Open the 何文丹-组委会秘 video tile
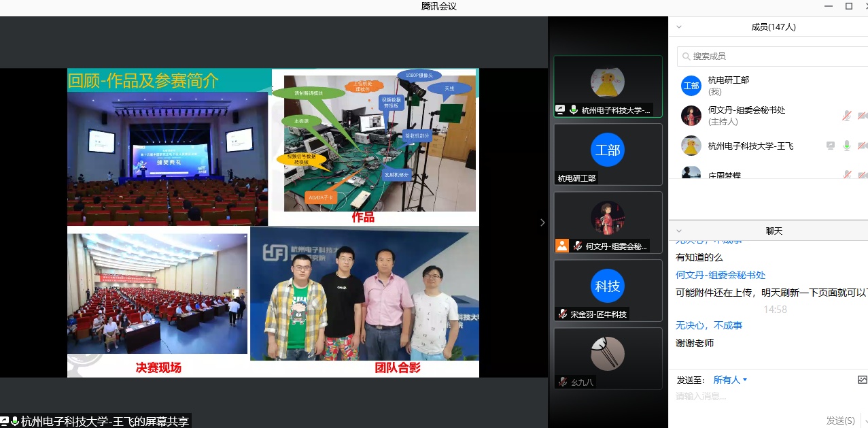The image size is (868, 428). [608, 223]
